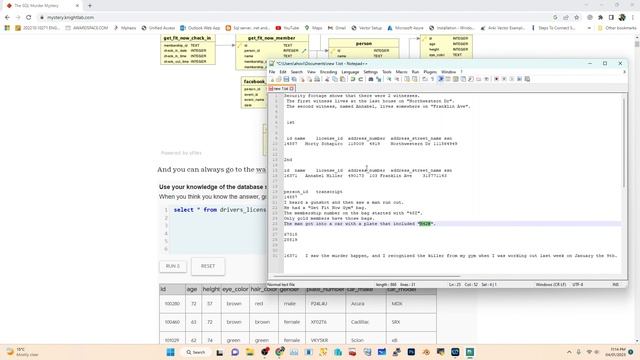
Task: Click the Find binoculars icon in Notepad++
Action: coord(371,79)
